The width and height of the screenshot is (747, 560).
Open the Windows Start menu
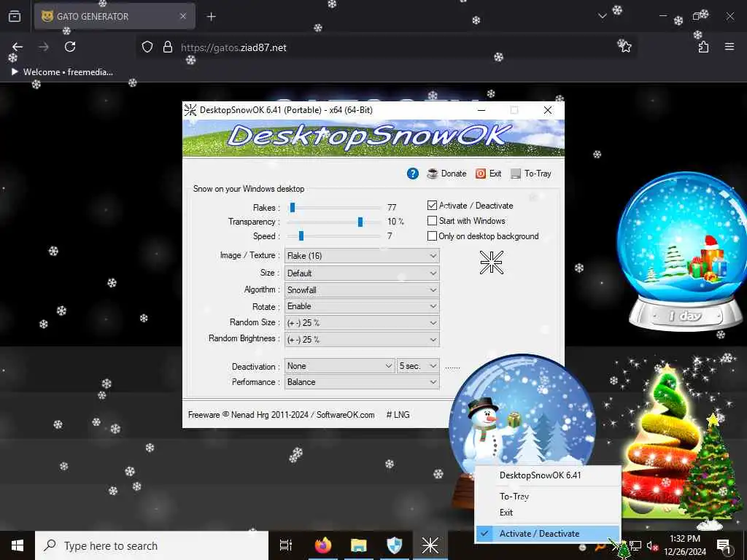click(x=18, y=545)
